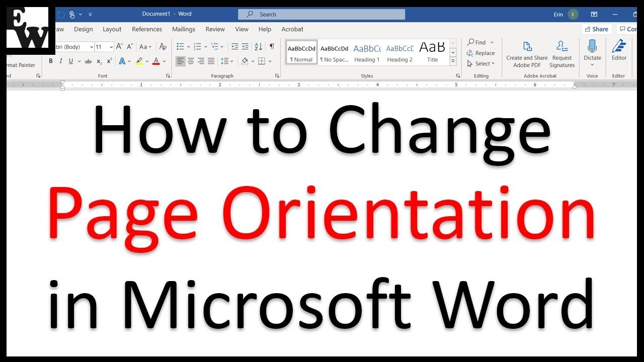Apply underline to text
Image resolution: width=644 pixels, height=362 pixels.
71,61
